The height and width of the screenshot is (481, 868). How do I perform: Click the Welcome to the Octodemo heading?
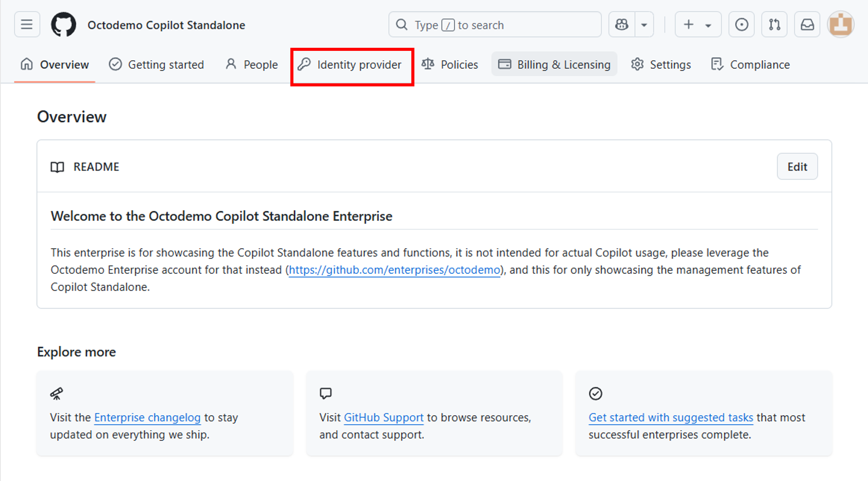pos(221,216)
